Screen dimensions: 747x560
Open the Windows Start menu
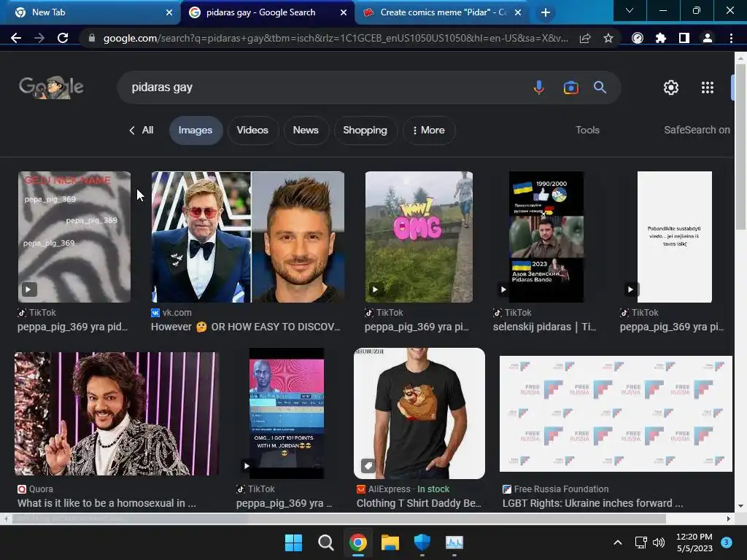(293, 542)
